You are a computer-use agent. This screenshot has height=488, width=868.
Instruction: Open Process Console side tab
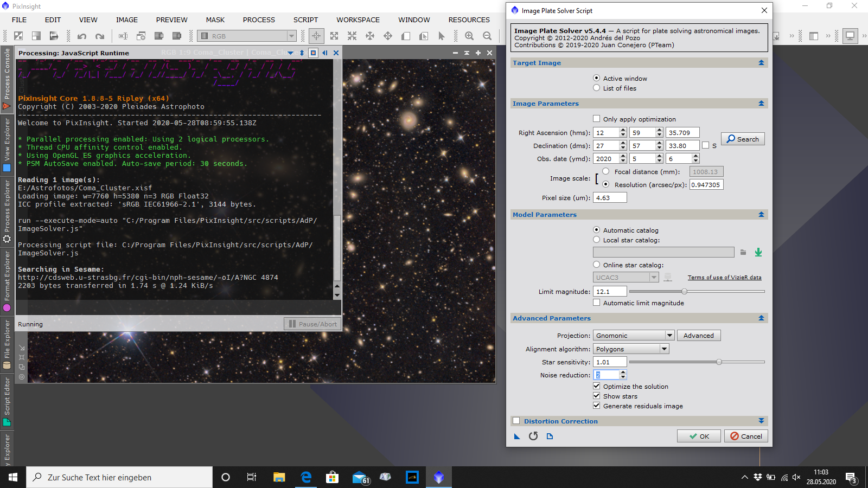pos(7,79)
